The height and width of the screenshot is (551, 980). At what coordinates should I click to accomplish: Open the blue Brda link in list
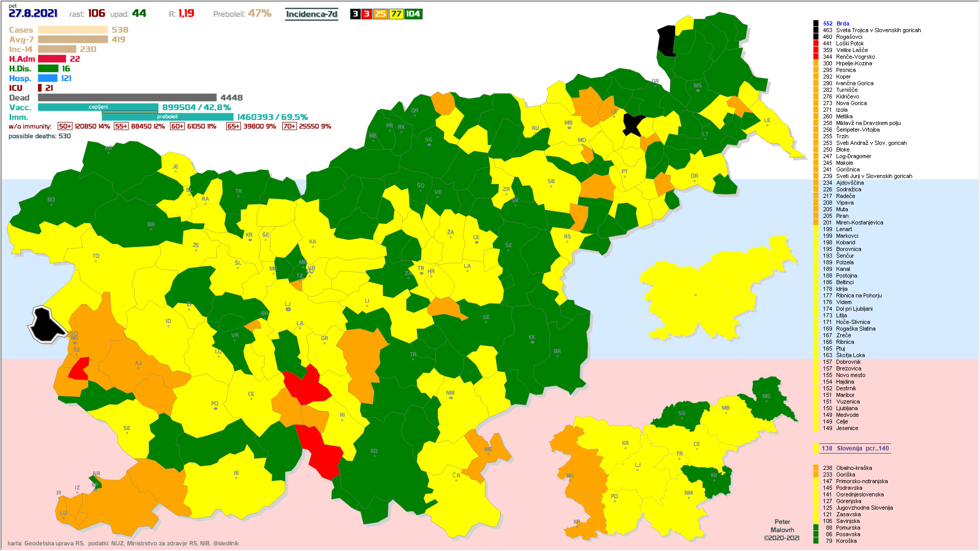click(843, 23)
